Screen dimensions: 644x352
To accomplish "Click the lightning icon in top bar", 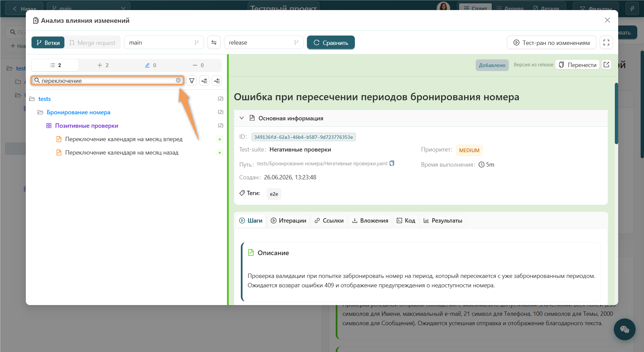I will (x=632, y=8).
